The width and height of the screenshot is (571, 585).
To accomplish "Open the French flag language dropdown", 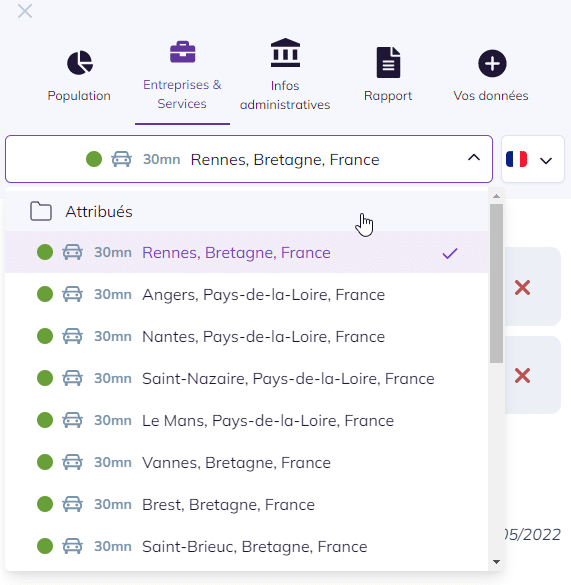I will coord(533,159).
